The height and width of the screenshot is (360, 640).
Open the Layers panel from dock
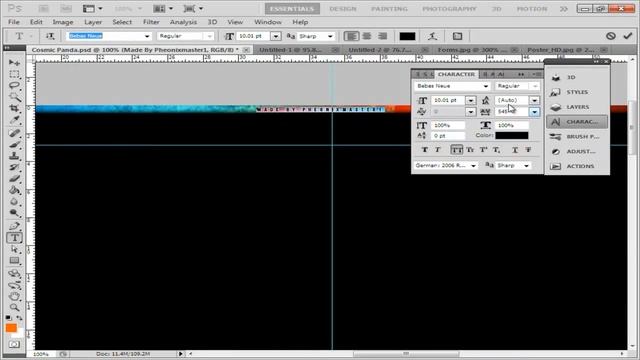click(577, 107)
